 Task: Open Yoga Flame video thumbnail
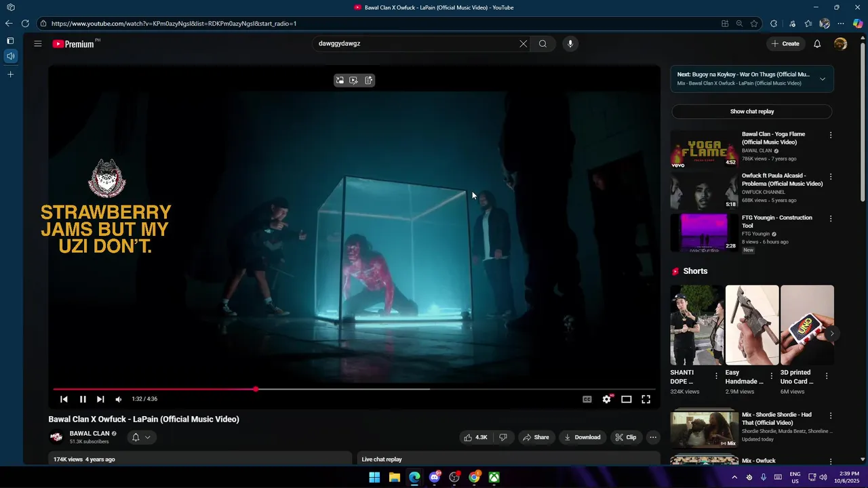tap(704, 149)
